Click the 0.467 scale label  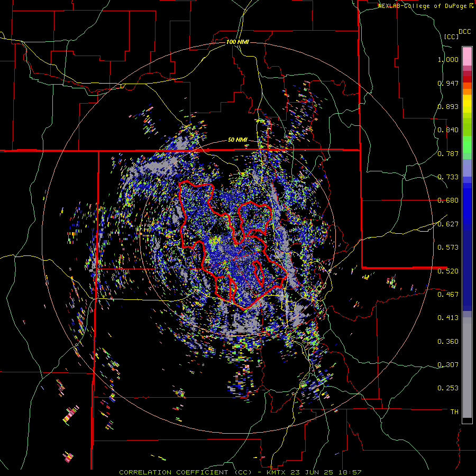448,295
